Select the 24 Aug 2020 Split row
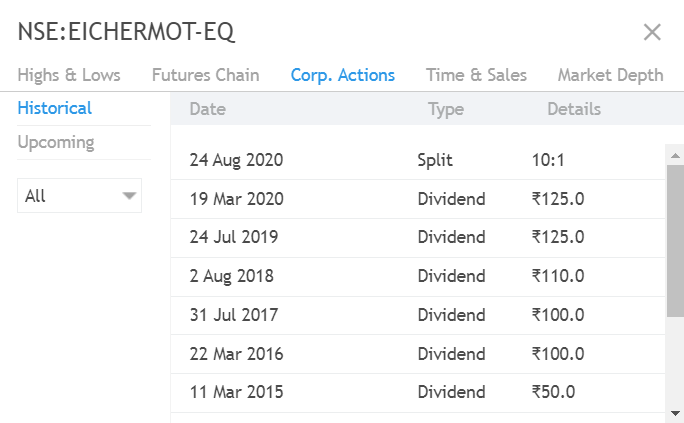Viewport: 684px width, 423px height. pyautogui.click(x=415, y=160)
